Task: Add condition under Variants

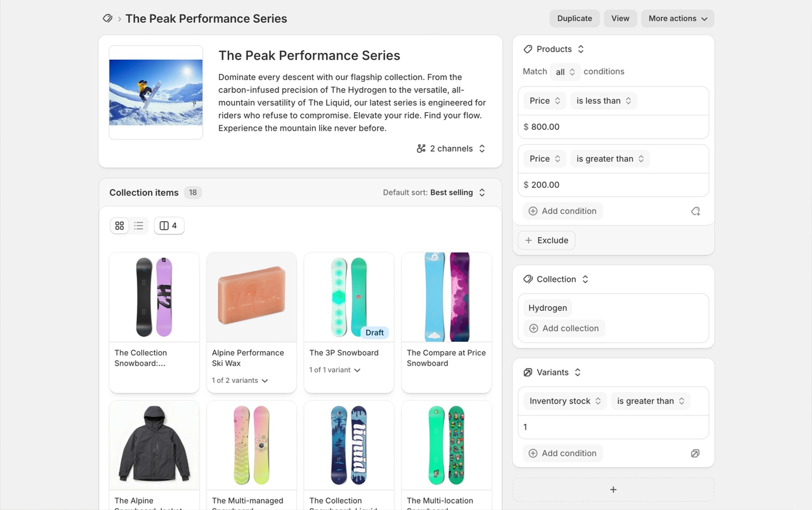Action: coord(563,453)
